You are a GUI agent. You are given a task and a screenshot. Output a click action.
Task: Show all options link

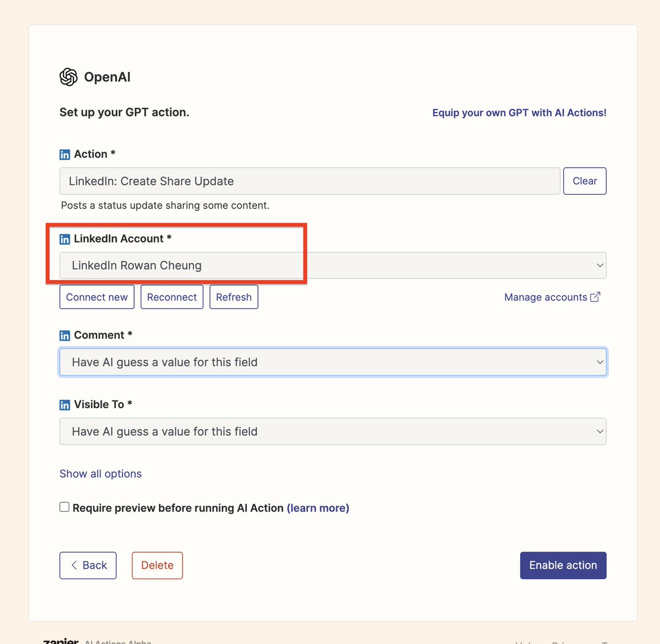click(x=101, y=474)
